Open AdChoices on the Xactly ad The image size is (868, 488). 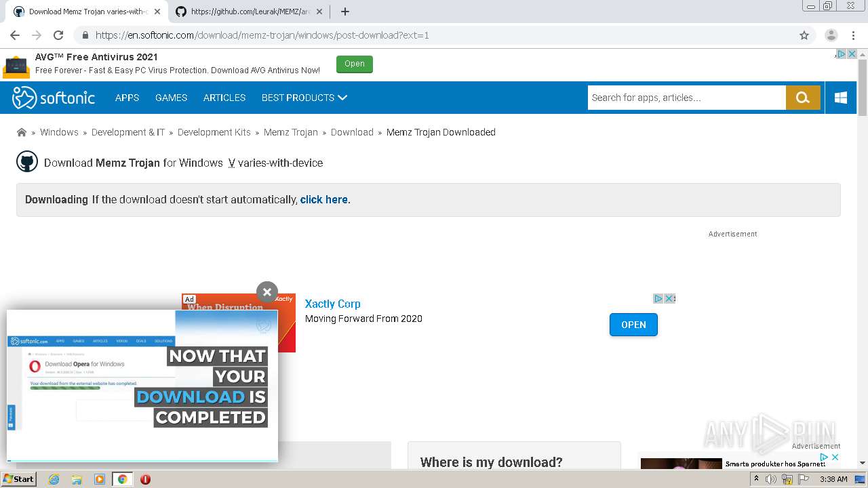click(658, 298)
